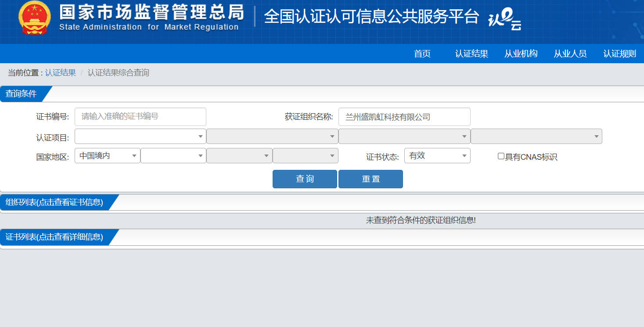
Task: Open the 认证规则 menu
Action: [x=619, y=54]
